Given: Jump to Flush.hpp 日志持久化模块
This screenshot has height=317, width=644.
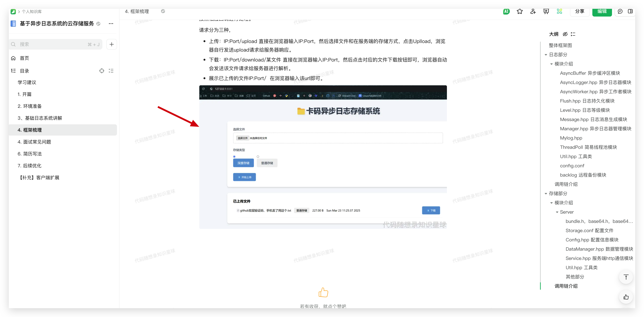Looking at the screenshot, I should pyautogui.click(x=587, y=101).
